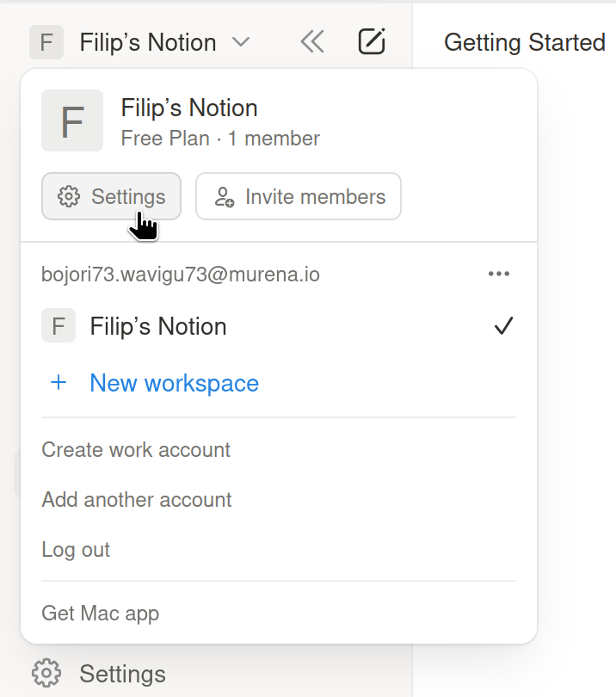Click the Getting Started page title
This screenshot has width=616, height=697.
(x=524, y=42)
